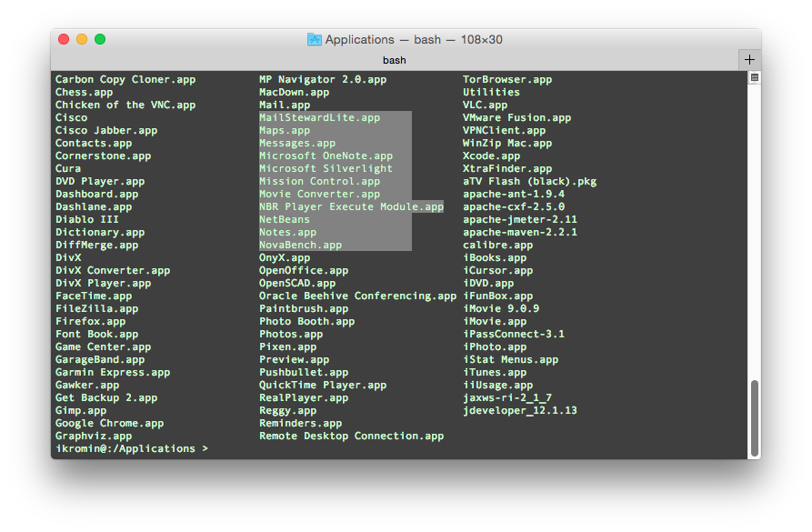Click 'Chicken of the VNC.app' entry

[x=125, y=105]
